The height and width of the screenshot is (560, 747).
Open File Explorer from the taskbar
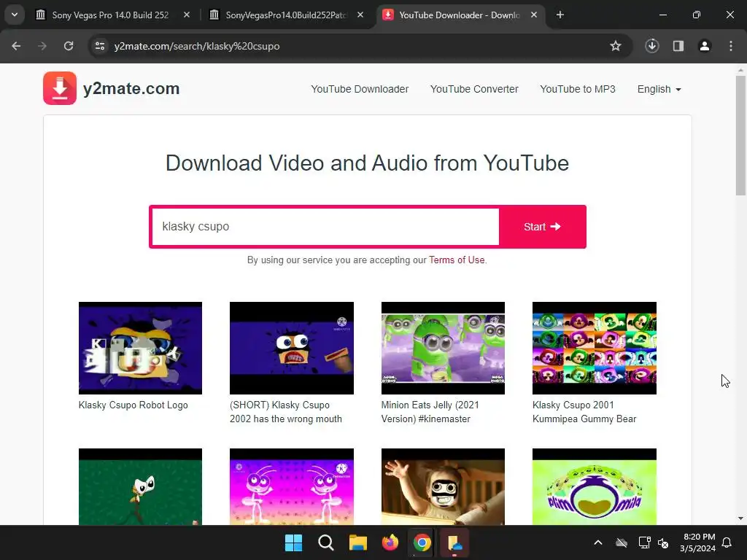pos(357,542)
